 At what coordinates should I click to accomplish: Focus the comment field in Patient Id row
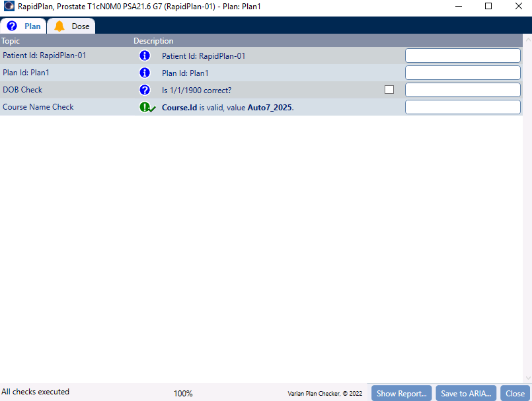[x=463, y=55]
